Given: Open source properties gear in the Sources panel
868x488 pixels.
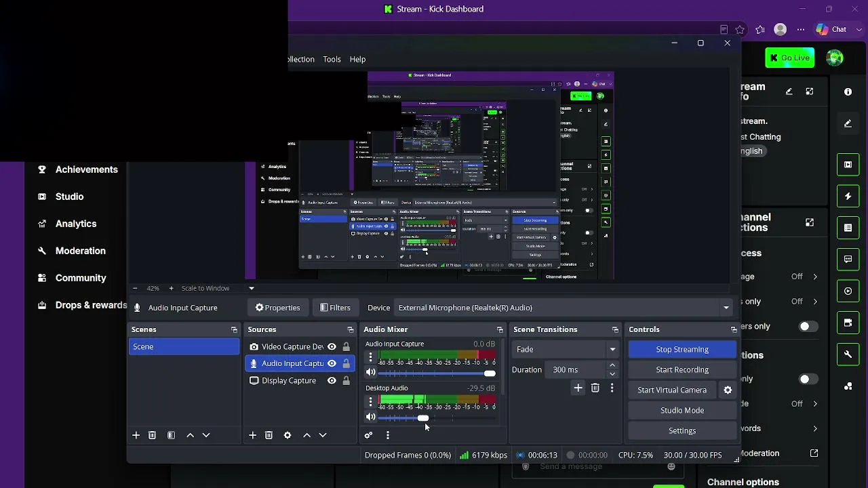Looking at the screenshot, I should (x=288, y=435).
